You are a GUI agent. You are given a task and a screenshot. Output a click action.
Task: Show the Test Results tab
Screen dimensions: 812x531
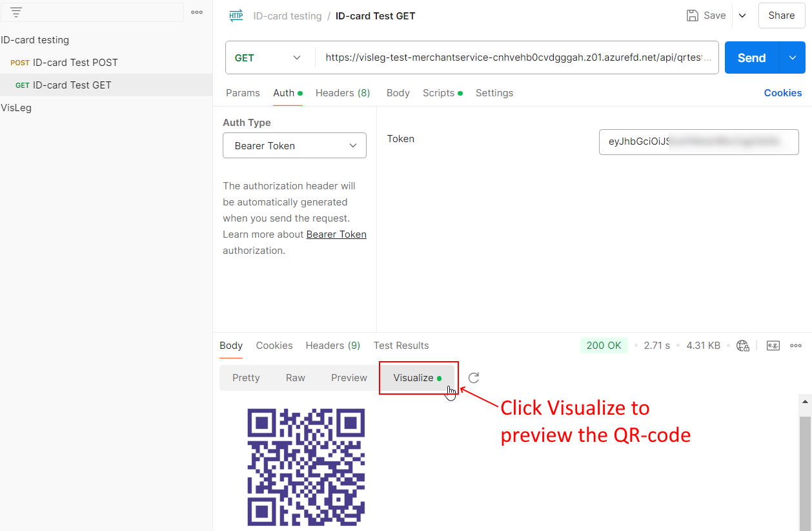pyautogui.click(x=401, y=346)
